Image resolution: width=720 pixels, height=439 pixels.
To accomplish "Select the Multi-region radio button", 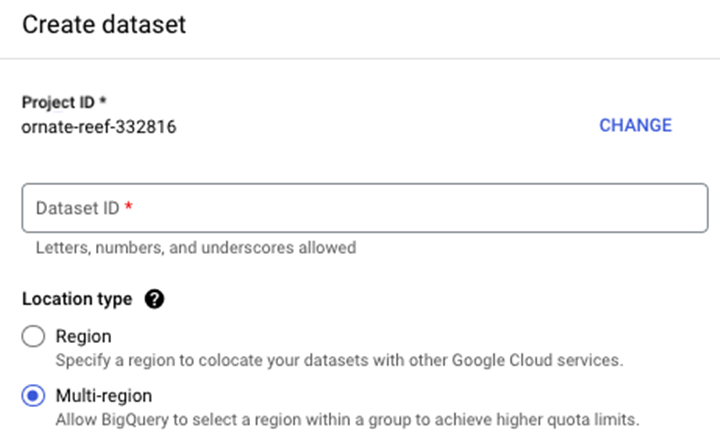I will 34,396.
